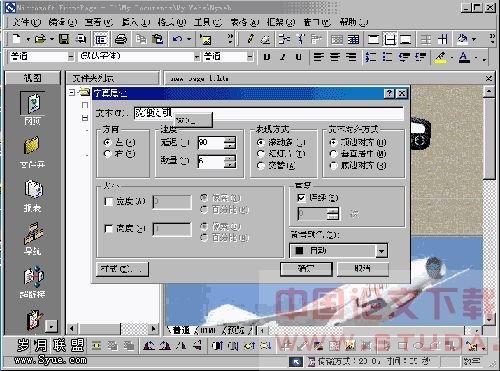Enable the 宽度 width checkbox
500x371 pixels.
108,201
